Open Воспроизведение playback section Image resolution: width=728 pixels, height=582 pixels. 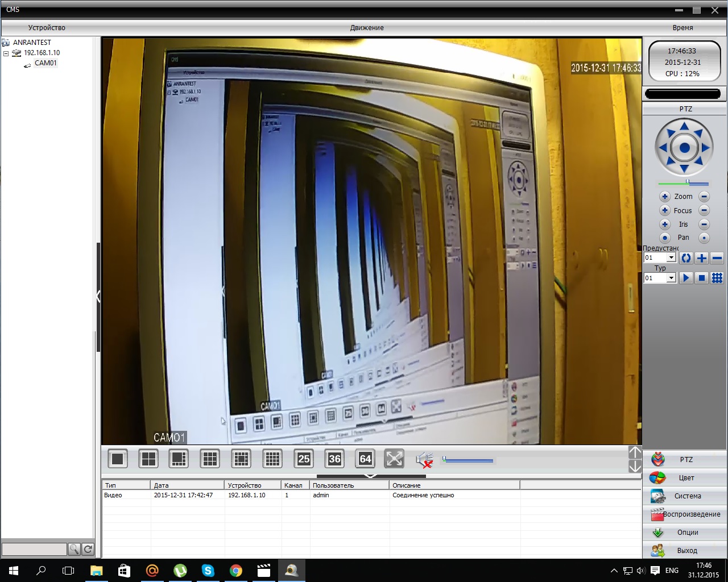(x=685, y=514)
